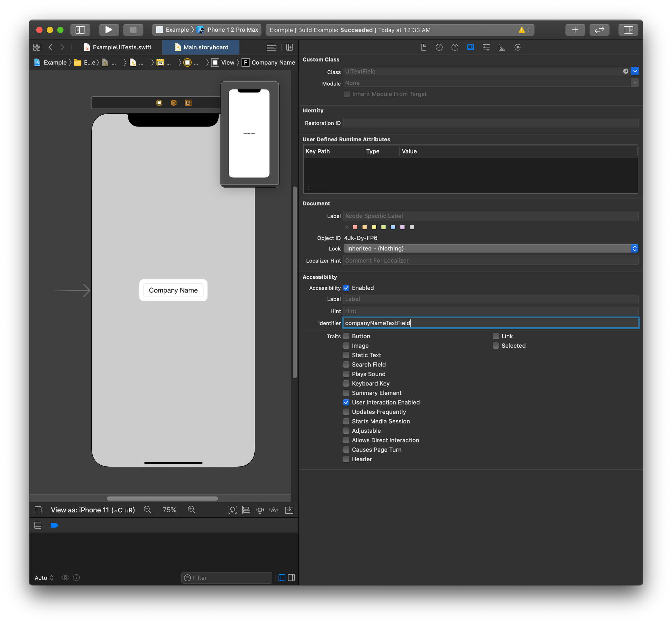The width and height of the screenshot is (672, 624).
Task: Add a new editor pane on the right
Action: coord(289,47)
